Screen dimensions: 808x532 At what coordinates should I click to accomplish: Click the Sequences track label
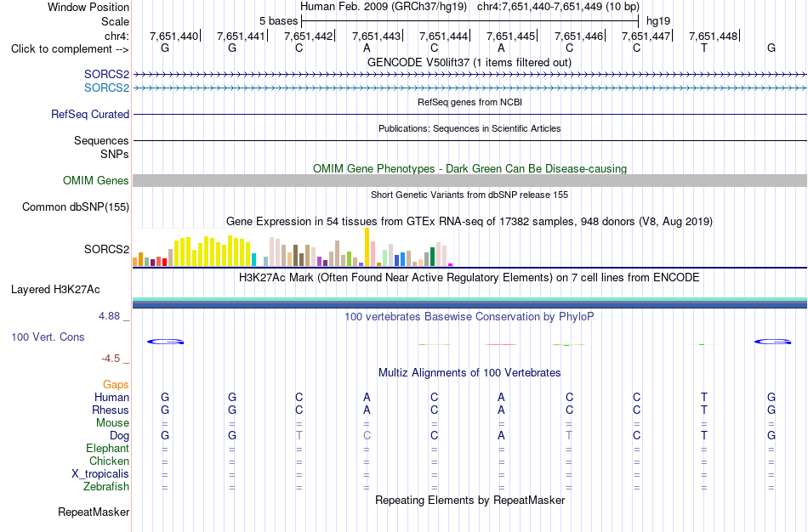point(101,140)
